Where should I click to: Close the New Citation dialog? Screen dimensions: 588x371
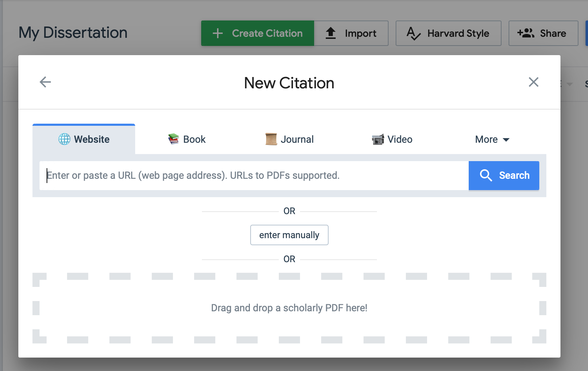[x=533, y=82]
